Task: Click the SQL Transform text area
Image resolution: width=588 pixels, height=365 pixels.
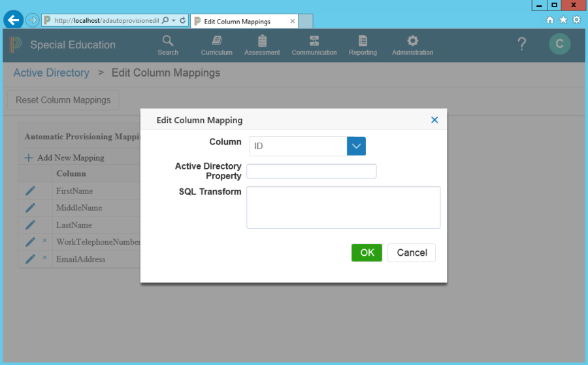Action: tap(343, 207)
